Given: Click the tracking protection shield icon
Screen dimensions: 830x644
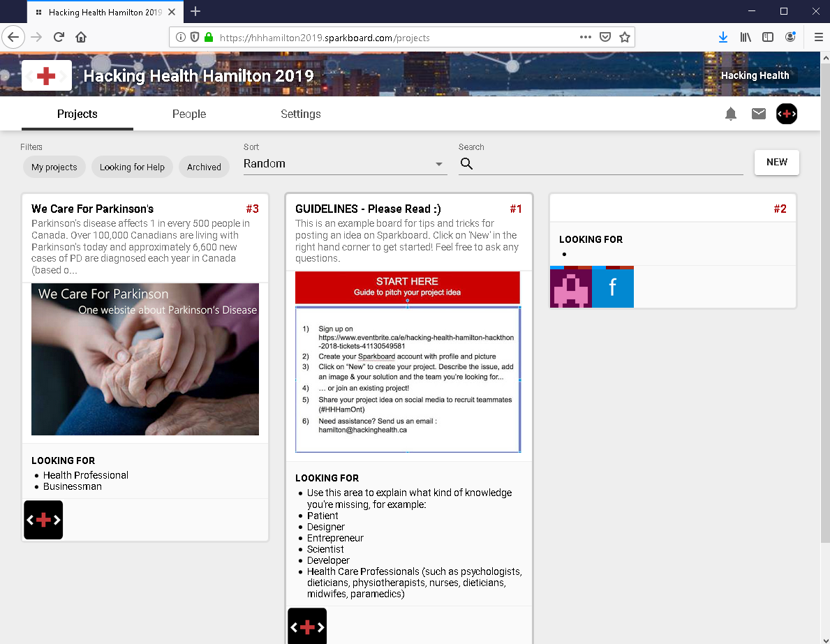Looking at the screenshot, I should tap(194, 37).
